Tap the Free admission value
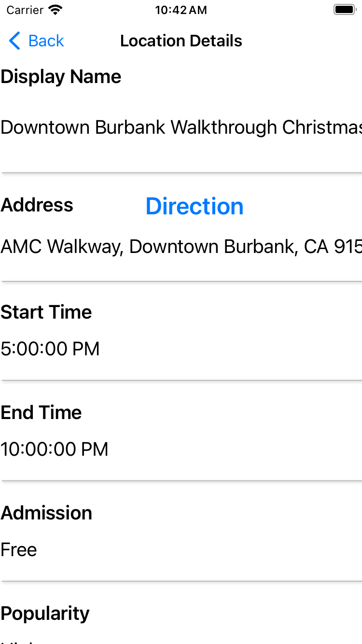Image resolution: width=362 pixels, height=644 pixels. 19,550
